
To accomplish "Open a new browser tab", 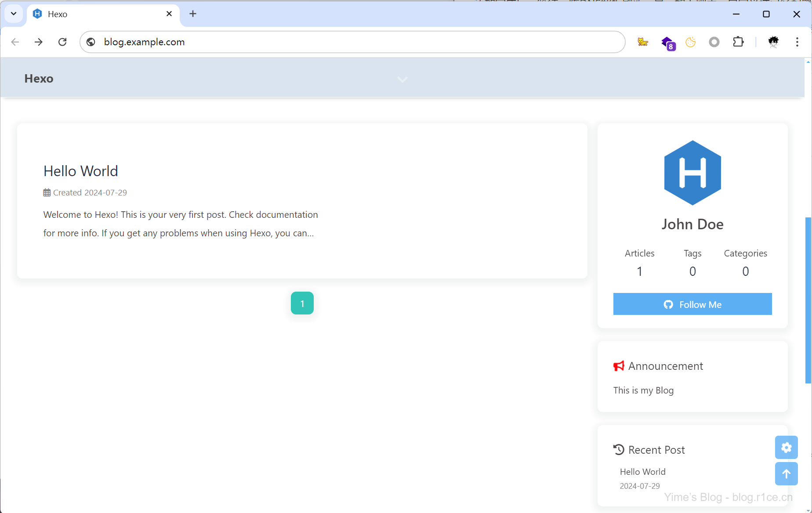I will [193, 14].
